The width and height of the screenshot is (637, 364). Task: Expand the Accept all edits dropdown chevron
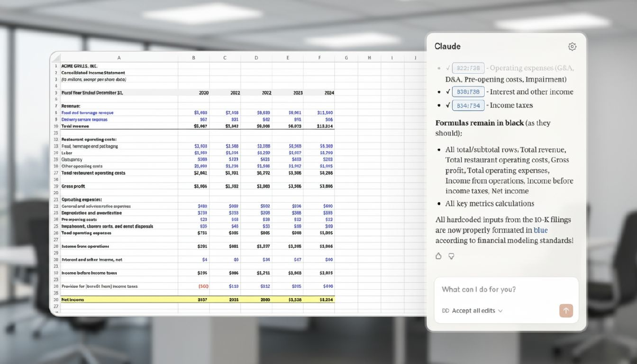pos(501,311)
